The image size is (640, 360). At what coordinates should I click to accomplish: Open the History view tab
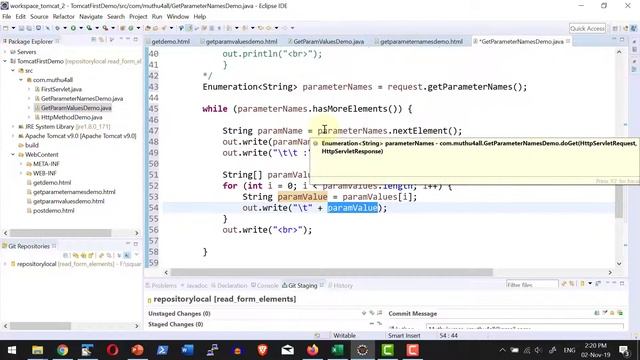click(x=340, y=285)
